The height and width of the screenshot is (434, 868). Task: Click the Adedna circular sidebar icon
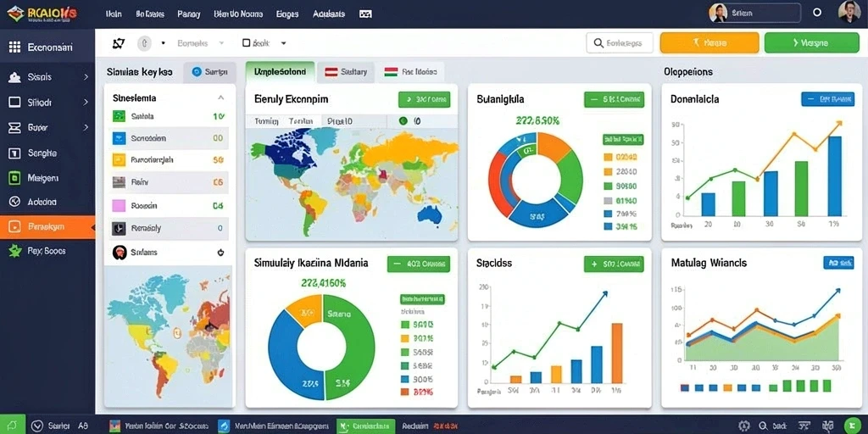[x=15, y=202]
